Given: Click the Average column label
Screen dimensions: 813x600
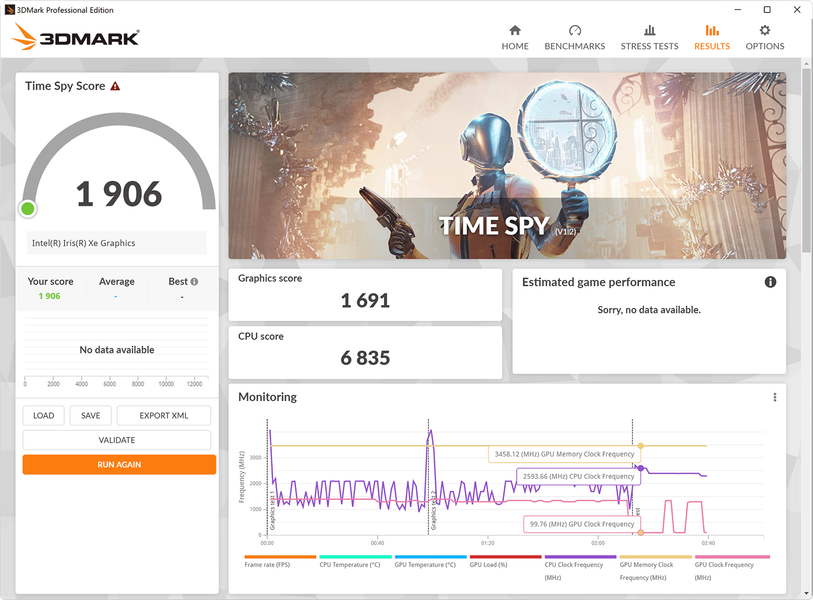Looking at the screenshot, I should click(x=117, y=282).
